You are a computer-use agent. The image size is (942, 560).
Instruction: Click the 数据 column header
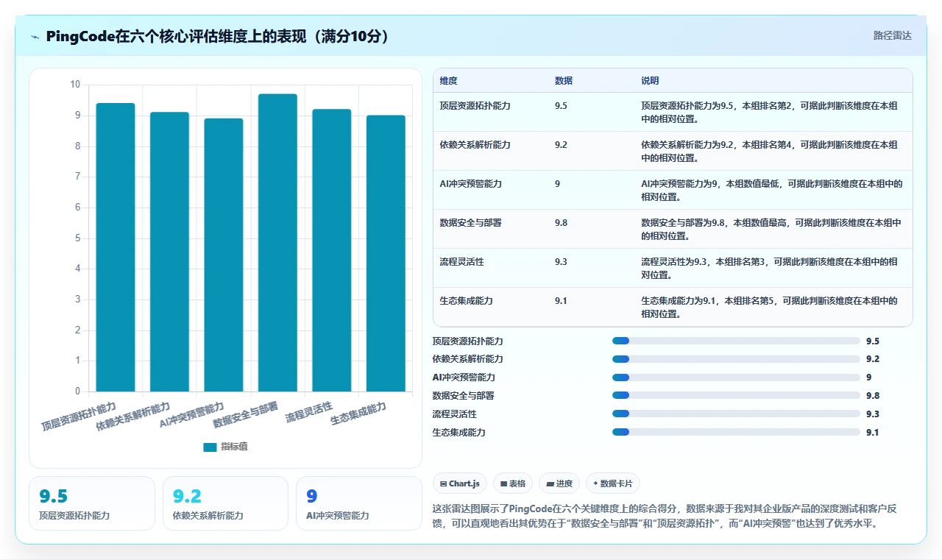[564, 80]
